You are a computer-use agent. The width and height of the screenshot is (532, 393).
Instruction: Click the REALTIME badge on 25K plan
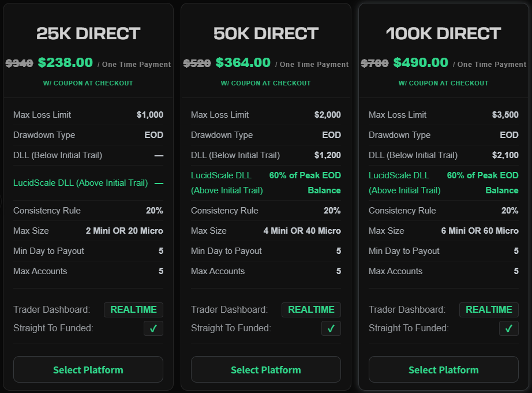[133, 310]
